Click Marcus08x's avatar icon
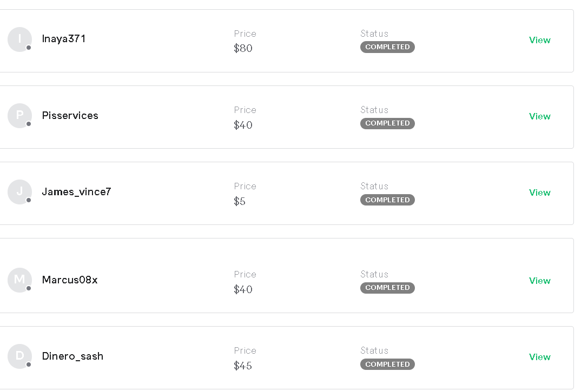Viewport: 588px width, 391px height. (x=19, y=280)
